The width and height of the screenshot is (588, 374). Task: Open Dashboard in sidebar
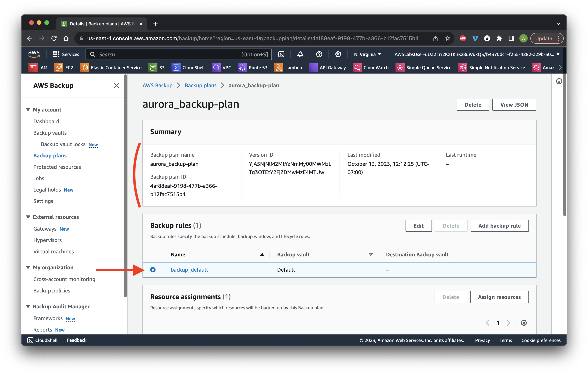tap(46, 121)
